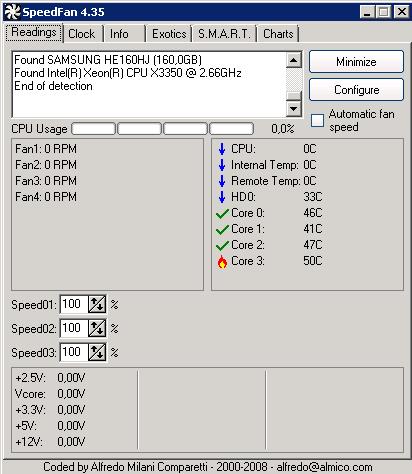The height and width of the screenshot is (474, 412).
Task: Enable the Automatic fan speed checkbox
Action: (317, 120)
